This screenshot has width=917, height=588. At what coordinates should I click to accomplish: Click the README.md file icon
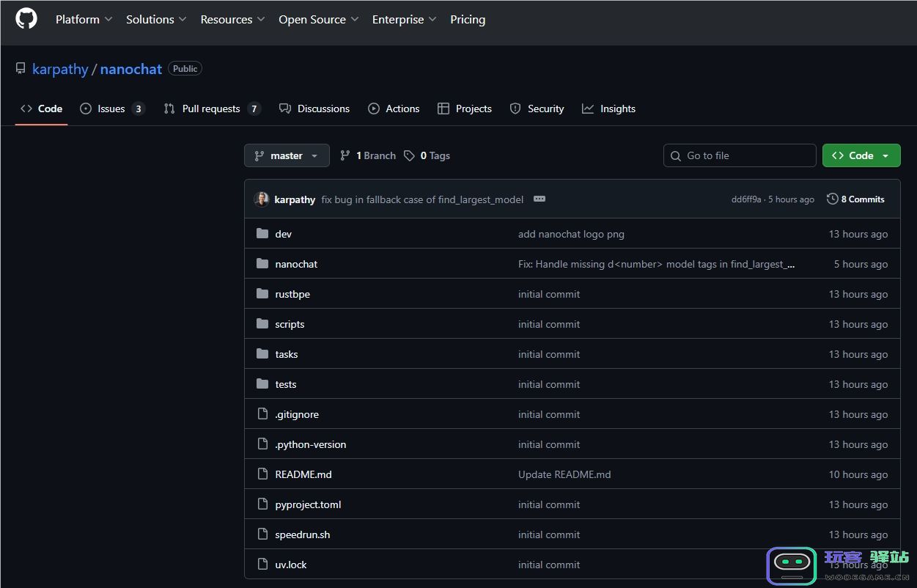point(262,474)
